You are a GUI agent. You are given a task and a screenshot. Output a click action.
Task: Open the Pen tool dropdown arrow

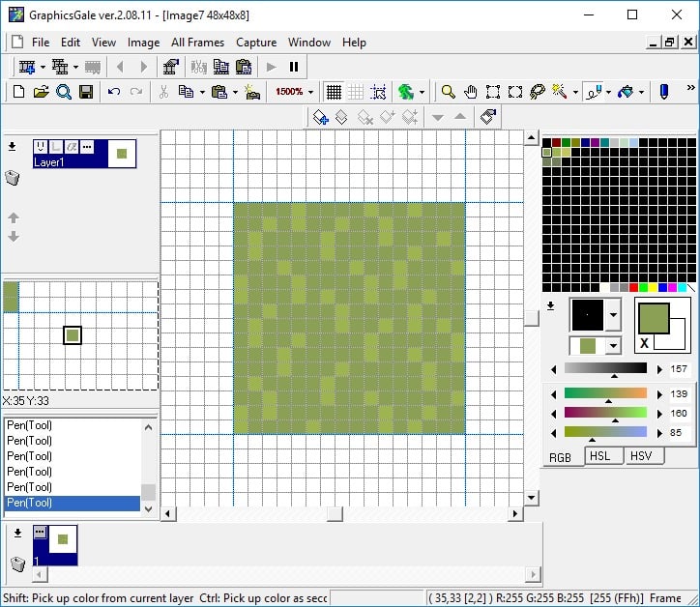pyautogui.click(x=608, y=92)
